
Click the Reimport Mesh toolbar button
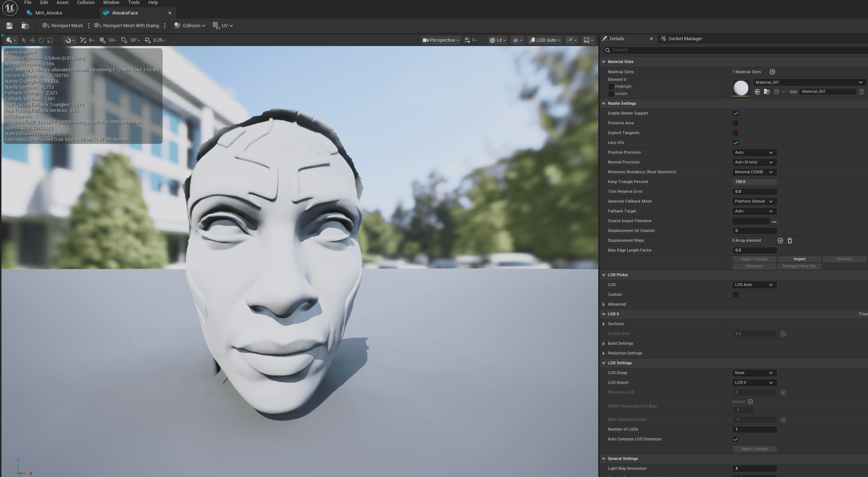63,25
